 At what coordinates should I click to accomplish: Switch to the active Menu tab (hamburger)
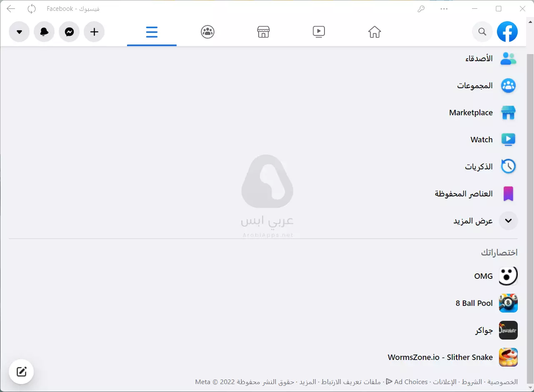tap(152, 32)
